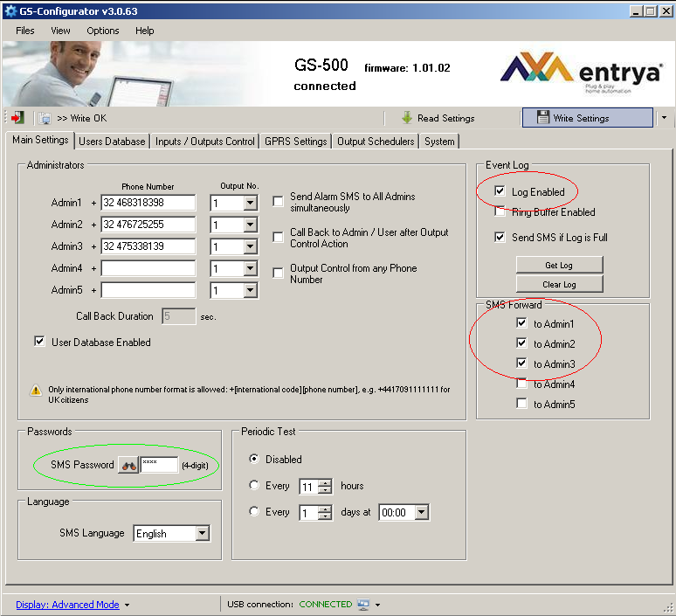Click the binoculars icon next to SMS Password
The height and width of the screenshot is (616, 676).
click(x=128, y=465)
